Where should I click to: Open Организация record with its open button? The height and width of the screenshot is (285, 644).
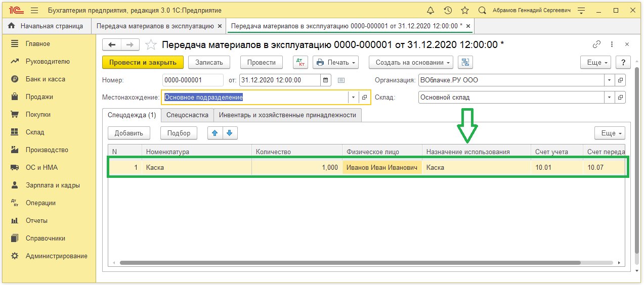tap(621, 80)
